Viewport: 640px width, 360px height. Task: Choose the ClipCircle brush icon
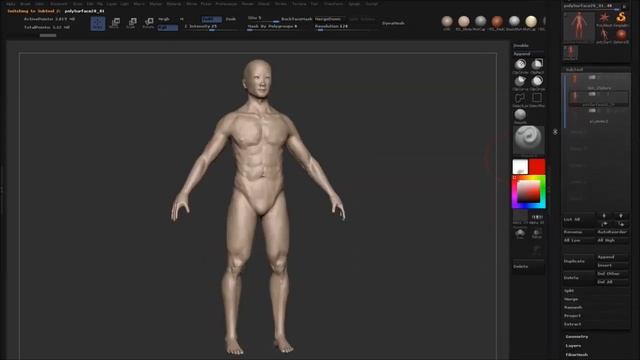click(x=520, y=65)
